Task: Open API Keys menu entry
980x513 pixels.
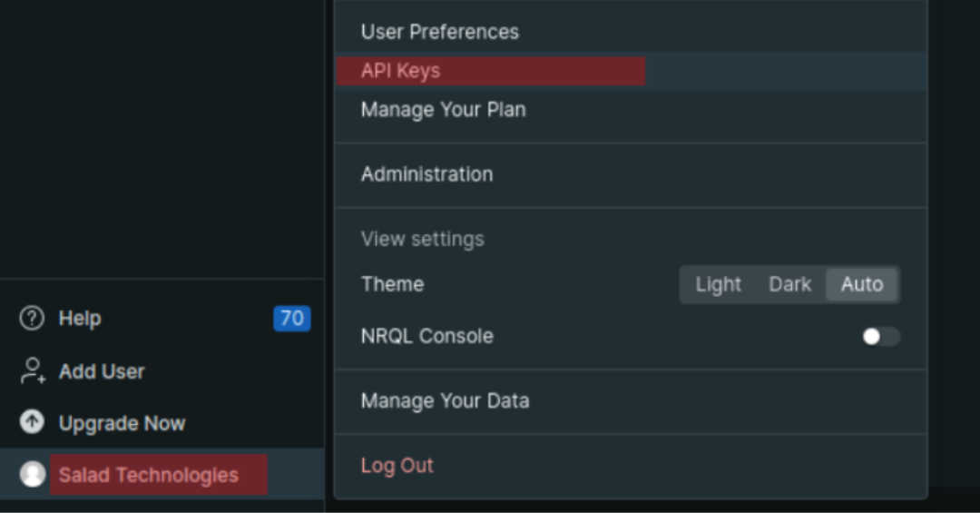Action: coord(632,72)
